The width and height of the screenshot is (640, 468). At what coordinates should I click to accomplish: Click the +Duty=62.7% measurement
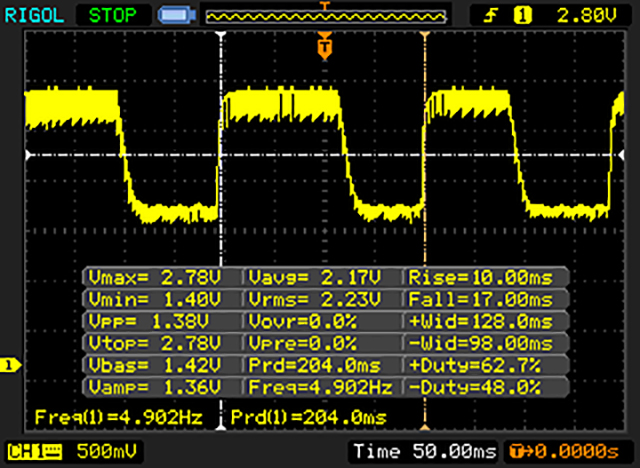[x=475, y=365]
